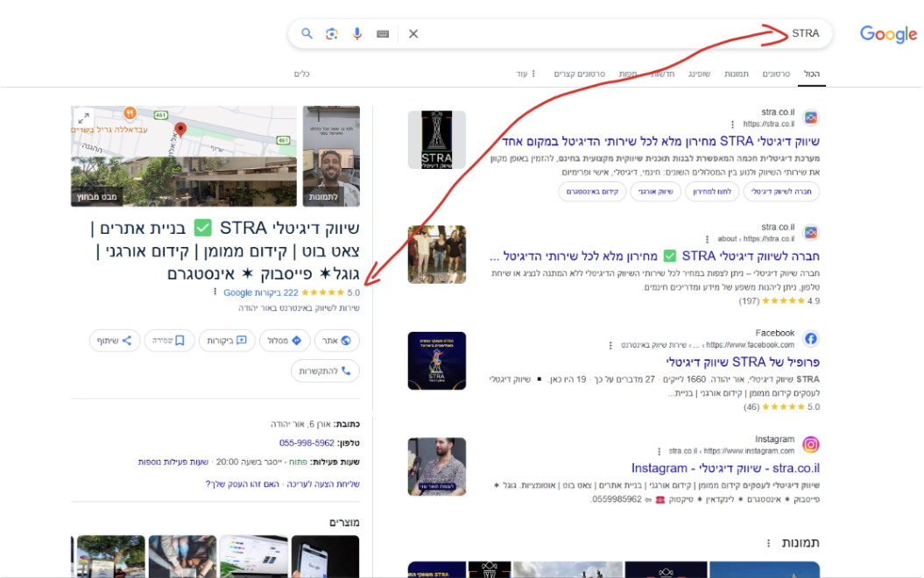The width and height of the screenshot is (924, 578).
Task: Select the שיווק אורגני sitelink chip
Action: pos(654,192)
